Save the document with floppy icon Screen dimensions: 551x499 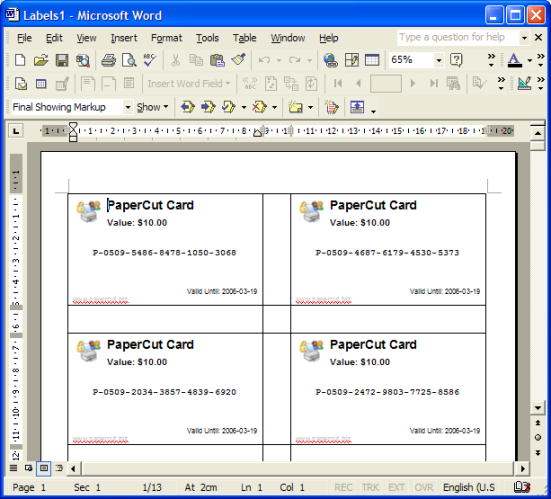pos(62,60)
